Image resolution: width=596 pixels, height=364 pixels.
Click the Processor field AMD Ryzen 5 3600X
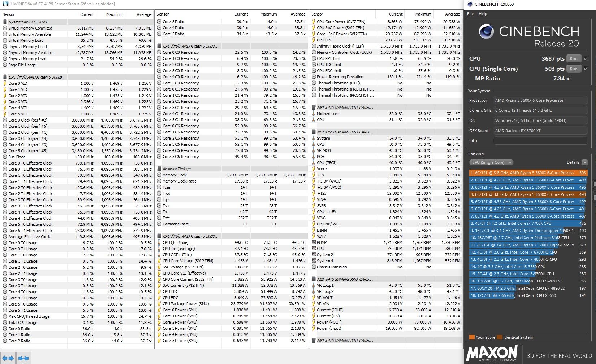[540, 100]
